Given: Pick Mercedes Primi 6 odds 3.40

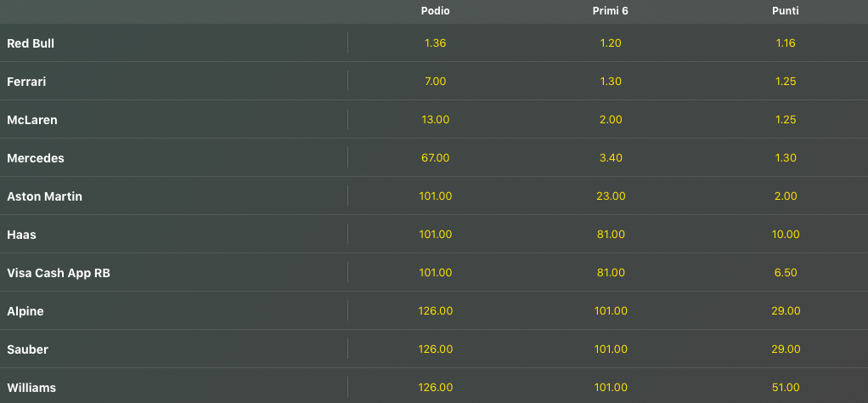Looking at the screenshot, I should [x=611, y=158].
